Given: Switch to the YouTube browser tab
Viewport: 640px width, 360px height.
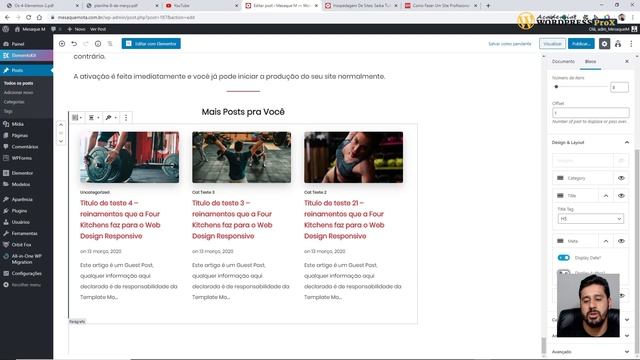Looking at the screenshot, I should 202,6.
